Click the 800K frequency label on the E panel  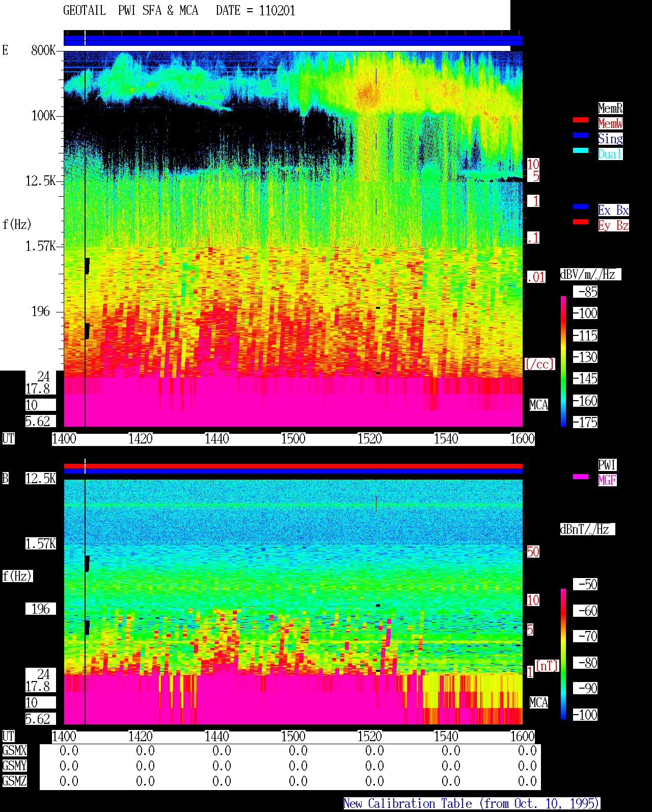pos(43,50)
